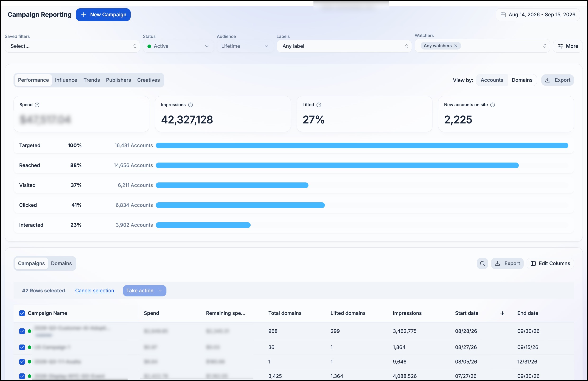Switch to Trends tab
Image resolution: width=588 pixels, height=381 pixels.
pyautogui.click(x=92, y=80)
